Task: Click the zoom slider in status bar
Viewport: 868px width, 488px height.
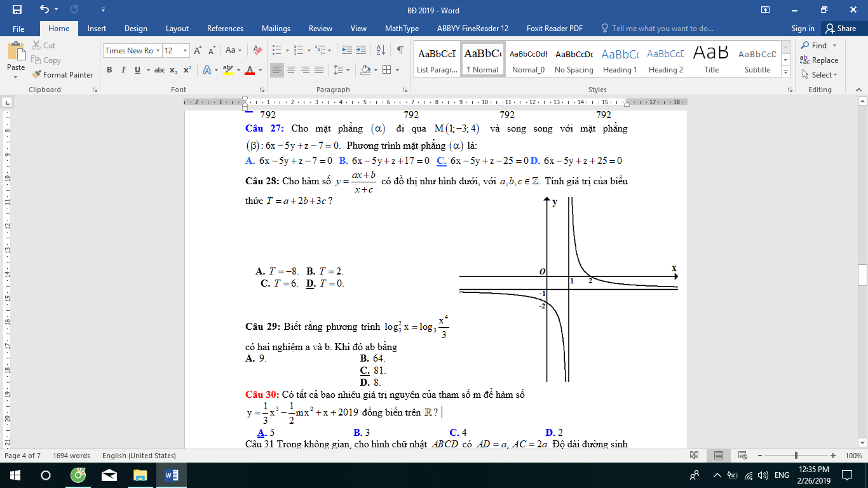Action: pyautogui.click(x=796, y=456)
